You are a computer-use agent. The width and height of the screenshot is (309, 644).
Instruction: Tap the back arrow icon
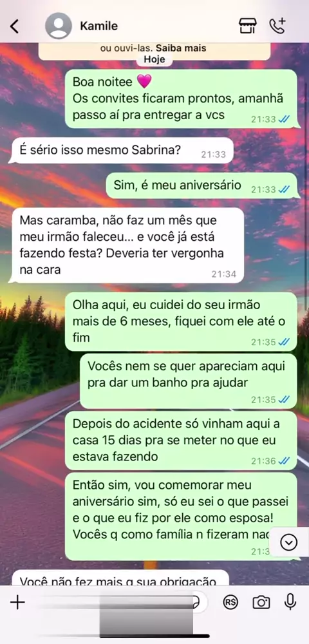pyautogui.click(x=14, y=26)
